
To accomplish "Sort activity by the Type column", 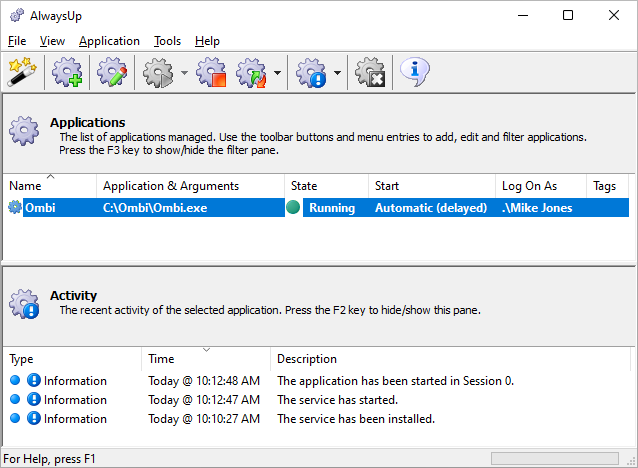I will click(72, 359).
